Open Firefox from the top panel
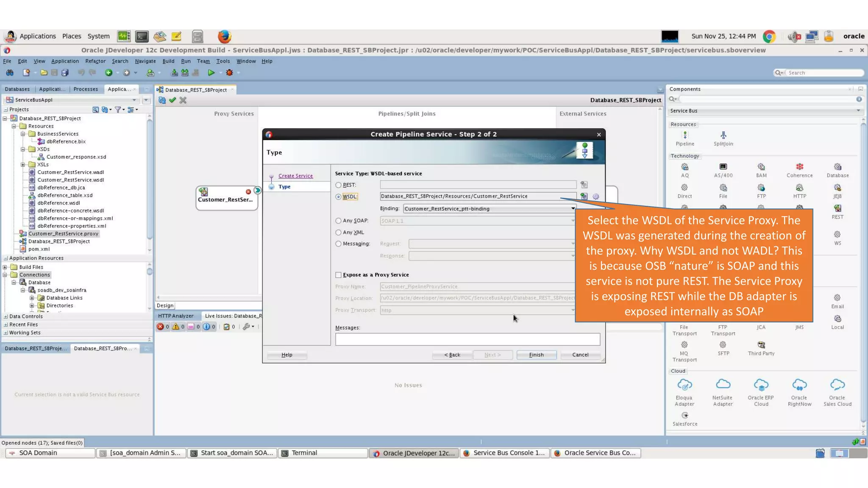This screenshot has width=868, height=488. point(224,36)
